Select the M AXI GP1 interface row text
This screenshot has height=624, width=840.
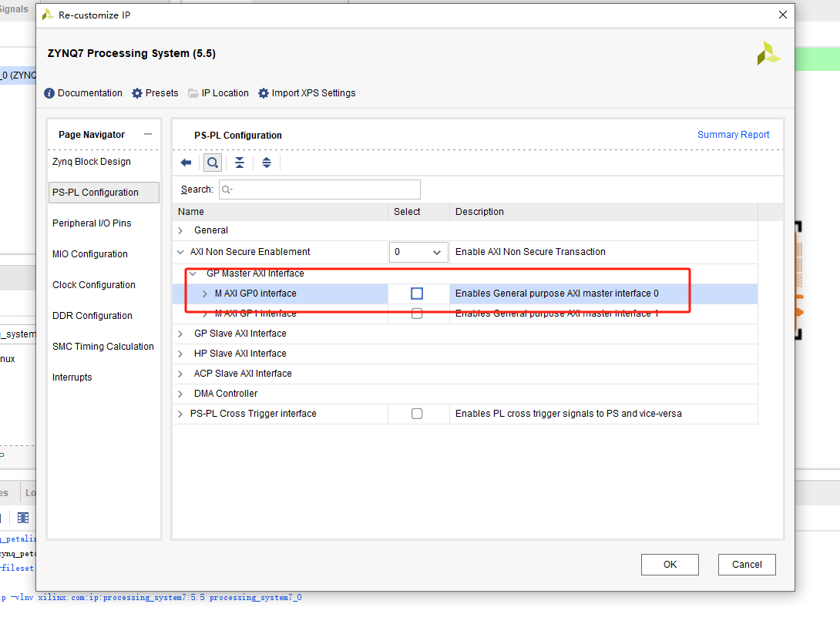(x=256, y=314)
